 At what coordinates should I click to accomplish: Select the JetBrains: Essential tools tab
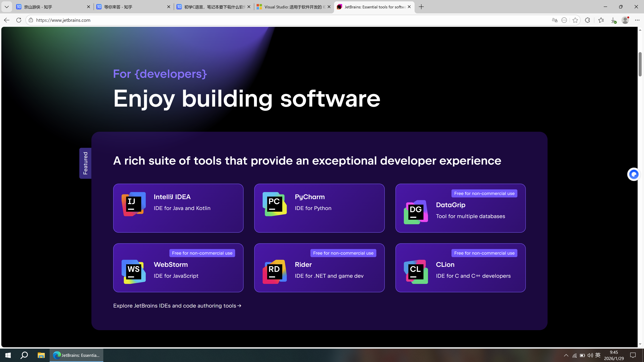point(374,7)
